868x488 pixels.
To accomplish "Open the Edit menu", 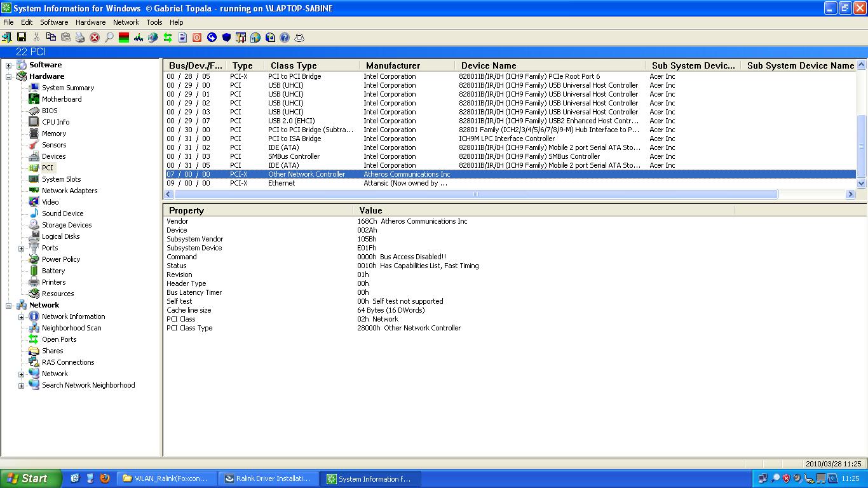I will [x=27, y=22].
